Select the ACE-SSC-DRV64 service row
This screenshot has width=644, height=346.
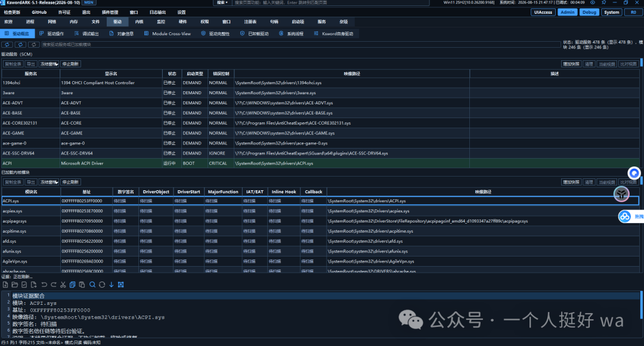pos(320,153)
